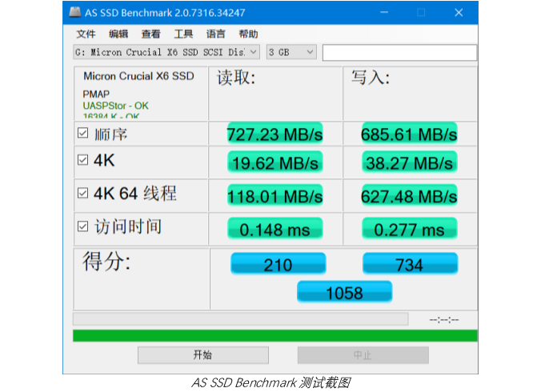Minimize the AS SSD Benchmark window

click(384, 13)
